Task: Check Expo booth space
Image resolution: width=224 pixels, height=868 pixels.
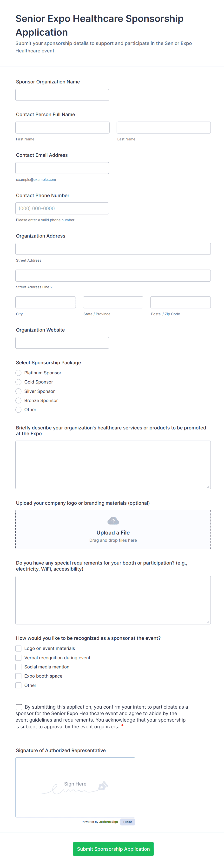Action: point(19,676)
